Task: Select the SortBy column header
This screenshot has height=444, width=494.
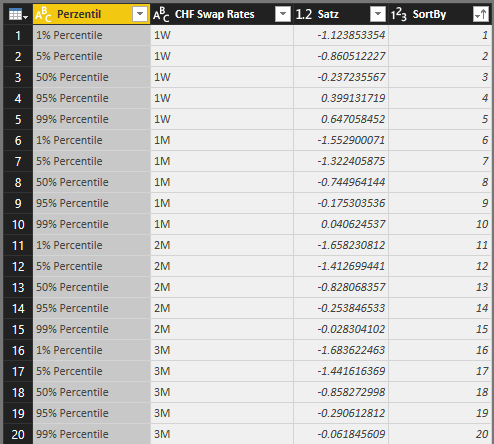Action: pos(440,14)
